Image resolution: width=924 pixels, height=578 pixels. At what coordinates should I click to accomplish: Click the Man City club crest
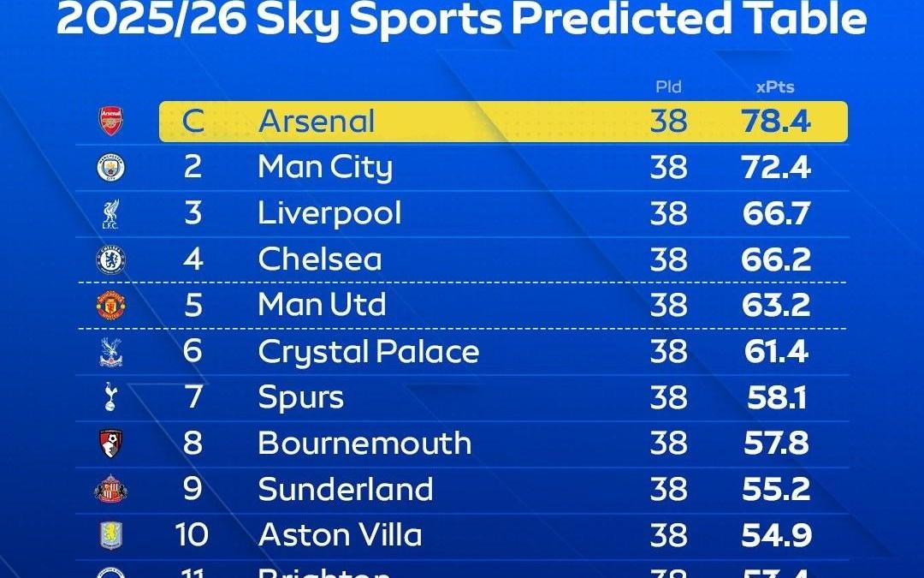(111, 167)
